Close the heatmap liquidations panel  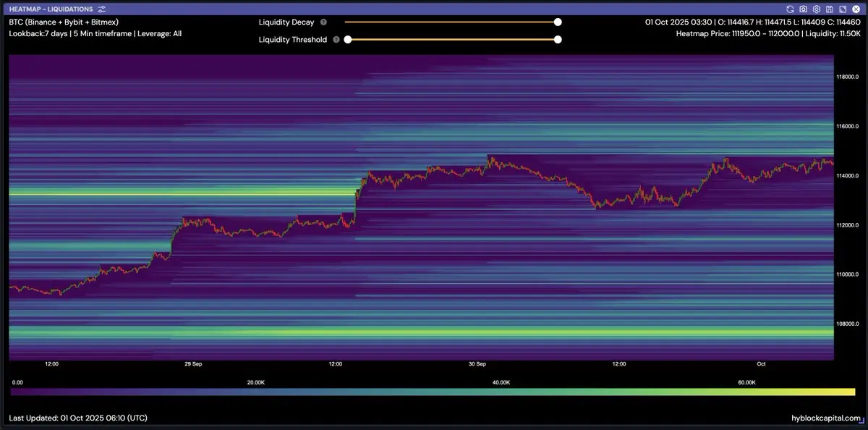pyautogui.click(x=856, y=9)
